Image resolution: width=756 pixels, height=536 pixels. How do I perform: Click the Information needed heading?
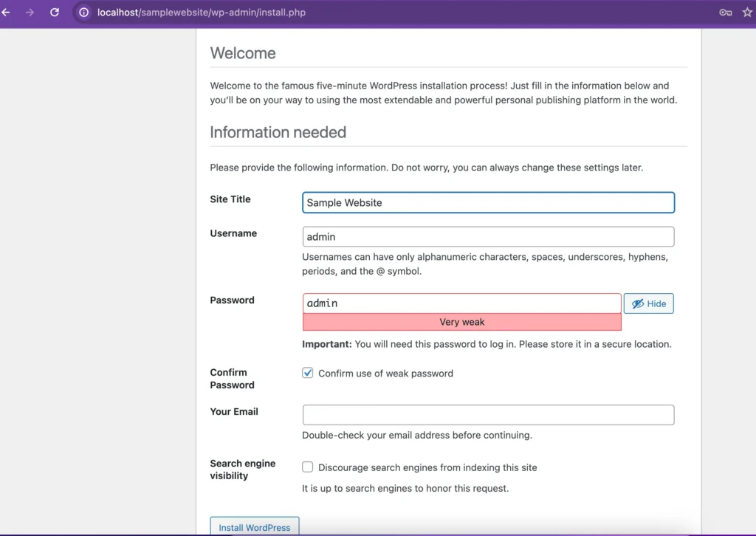278,132
